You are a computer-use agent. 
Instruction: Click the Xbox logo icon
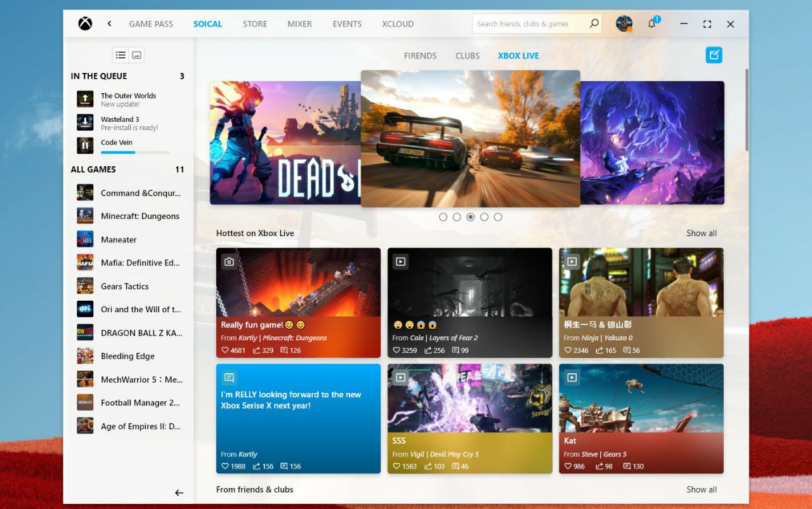[x=85, y=23]
